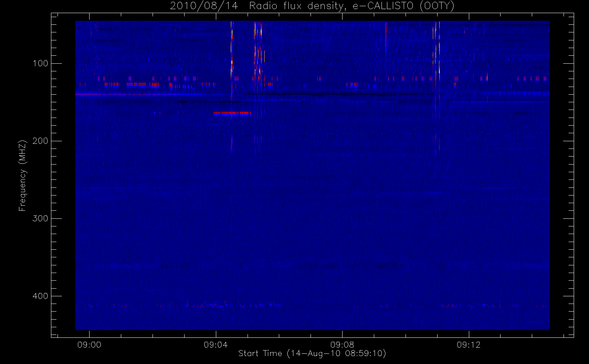Click the 09:00 time tick label

click(89, 345)
